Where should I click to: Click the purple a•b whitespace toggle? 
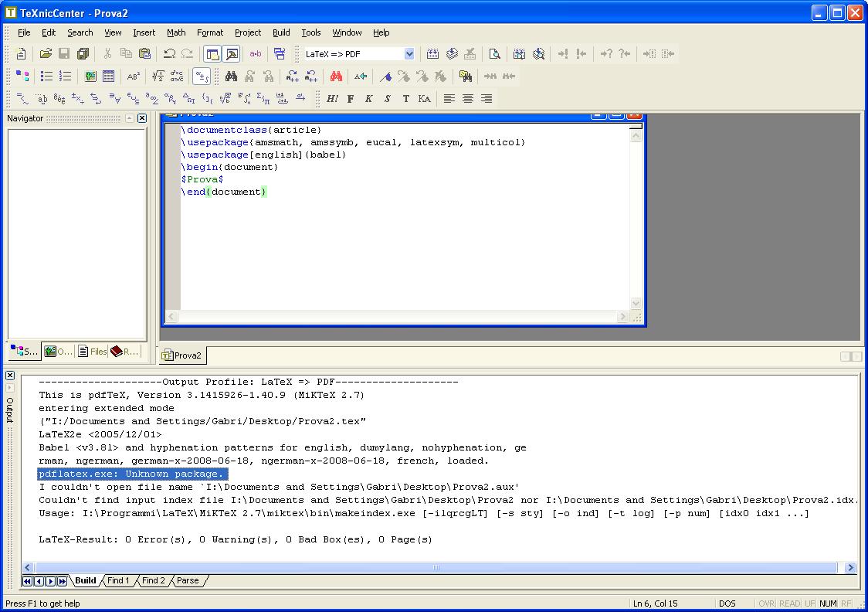256,54
